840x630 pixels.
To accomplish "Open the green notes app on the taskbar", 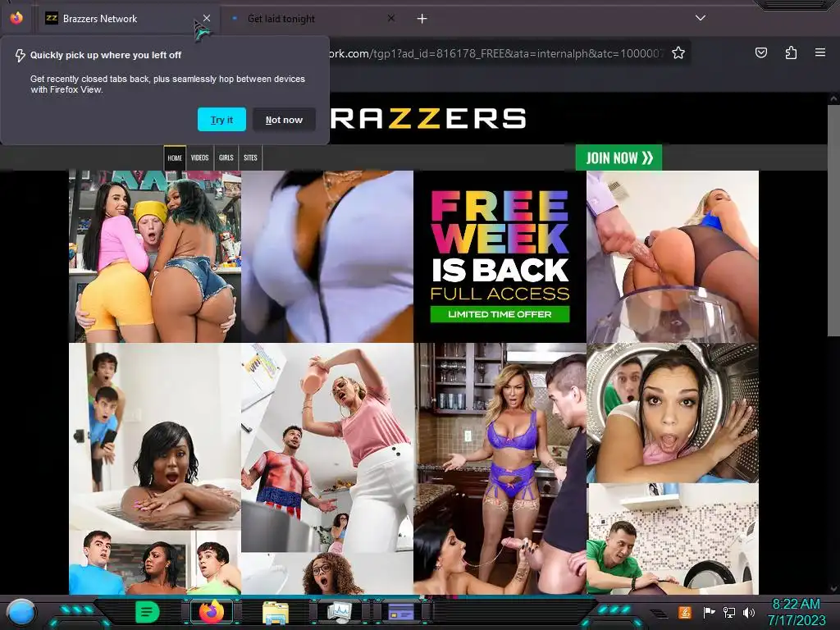I will pos(148,612).
